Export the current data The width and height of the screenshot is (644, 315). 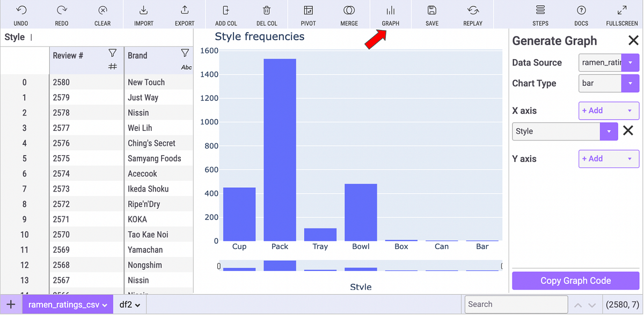[184, 14]
